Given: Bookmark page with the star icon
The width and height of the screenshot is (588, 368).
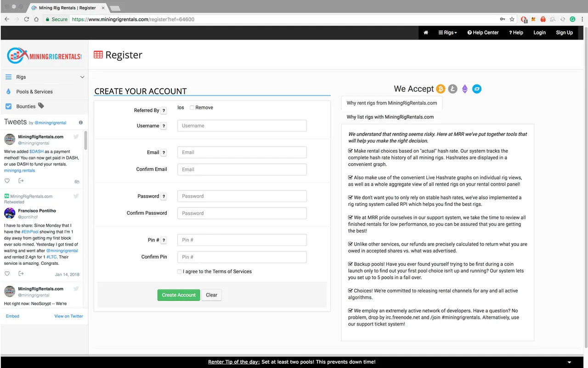Looking at the screenshot, I should [512, 19].
